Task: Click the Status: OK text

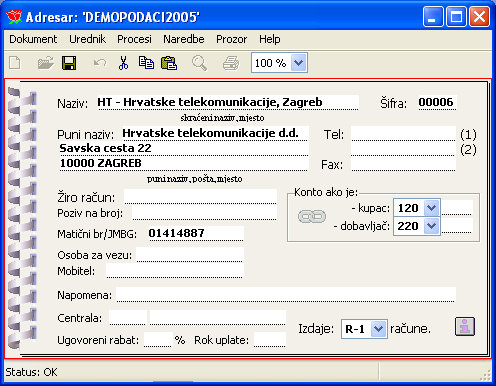Action: pyautogui.click(x=31, y=372)
